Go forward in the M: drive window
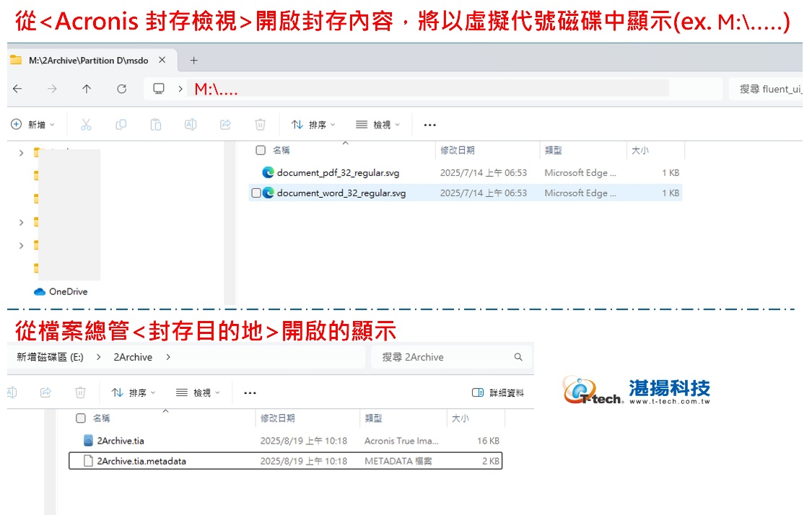 [x=52, y=89]
